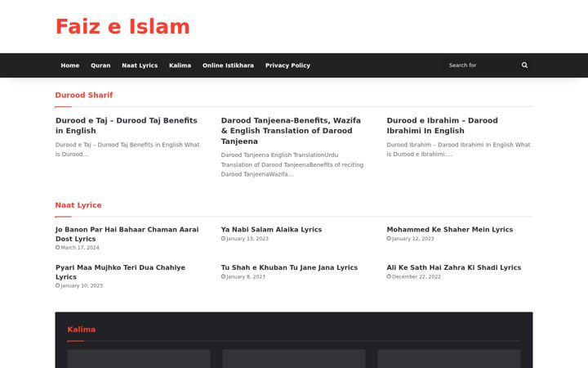Click clock icon beside March 17, 2024
The width and height of the screenshot is (588, 368).
[57, 248]
